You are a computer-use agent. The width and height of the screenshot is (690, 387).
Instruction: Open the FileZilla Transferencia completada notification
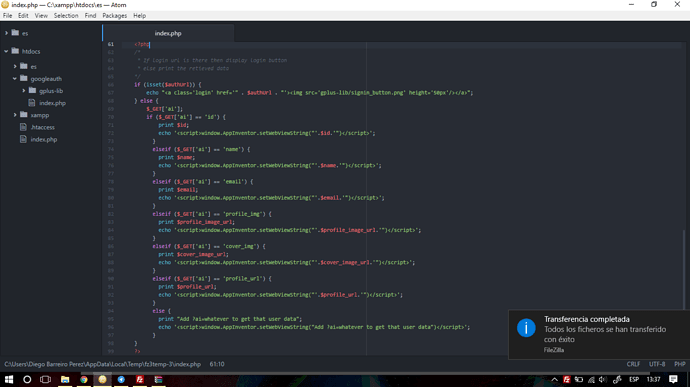tap(599, 335)
